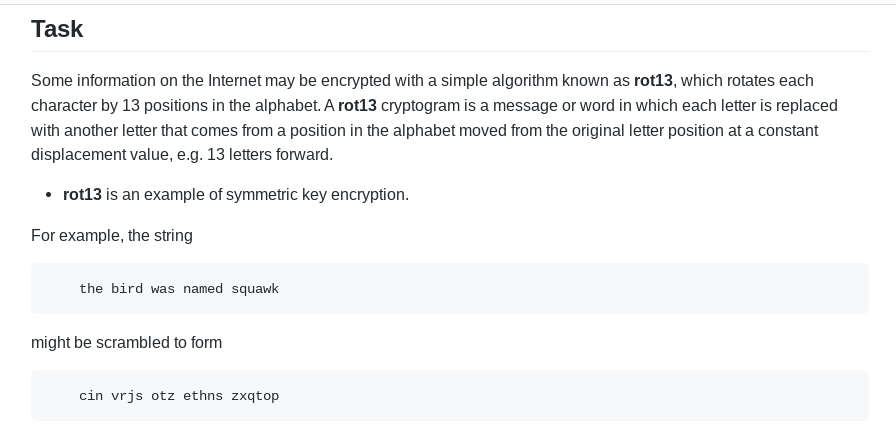Click the word "cin" in the scrambled code

pos(91,395)
